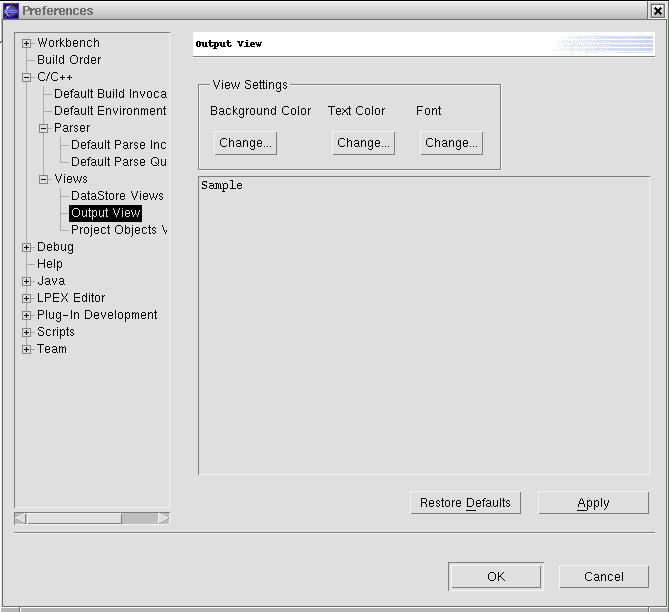Select the DataStore Views tree item
Screen dimensions: 669x612
(x=117, y=196)
